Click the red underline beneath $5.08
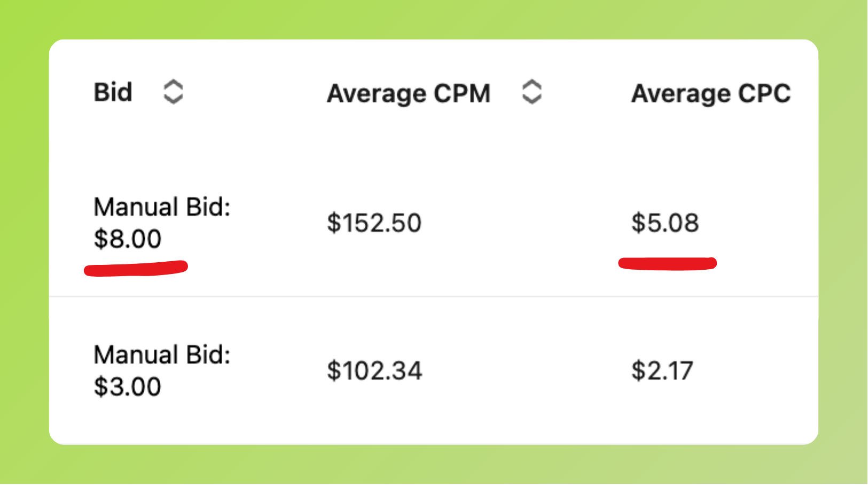The image size is (868, 485). pyautogui.click(x=667, y=263)
